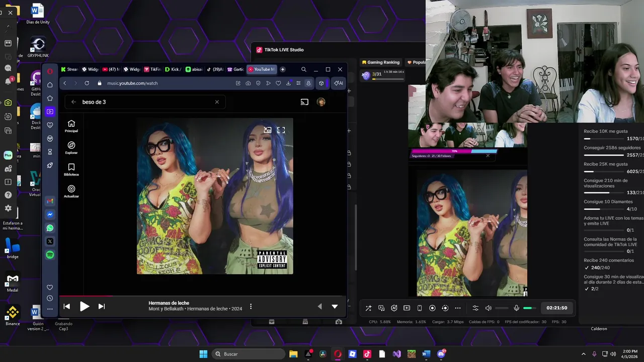This screenshot has width=644, height=362.
Task: Click the Buscar taskbar search box
Action: coord(249,354)
